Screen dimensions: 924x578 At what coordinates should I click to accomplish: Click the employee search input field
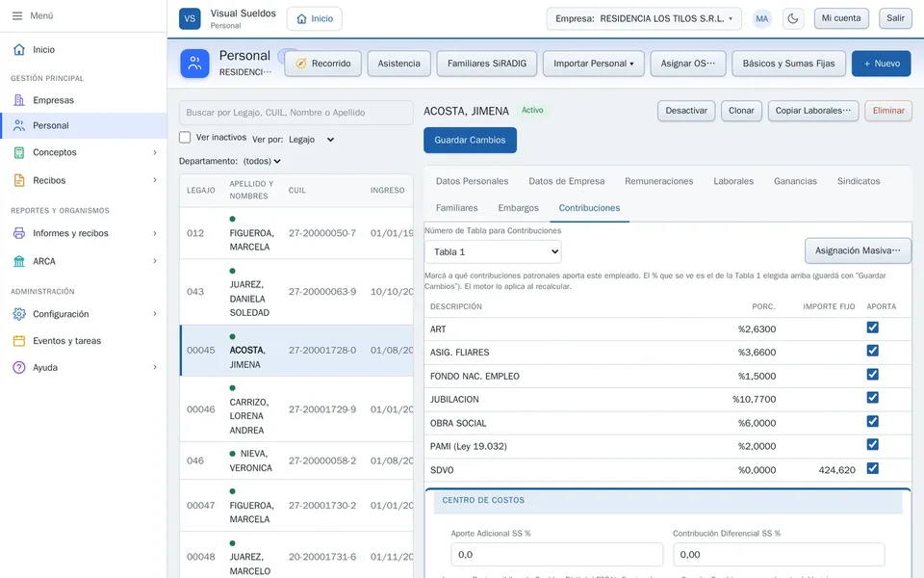tap(295, 113)
